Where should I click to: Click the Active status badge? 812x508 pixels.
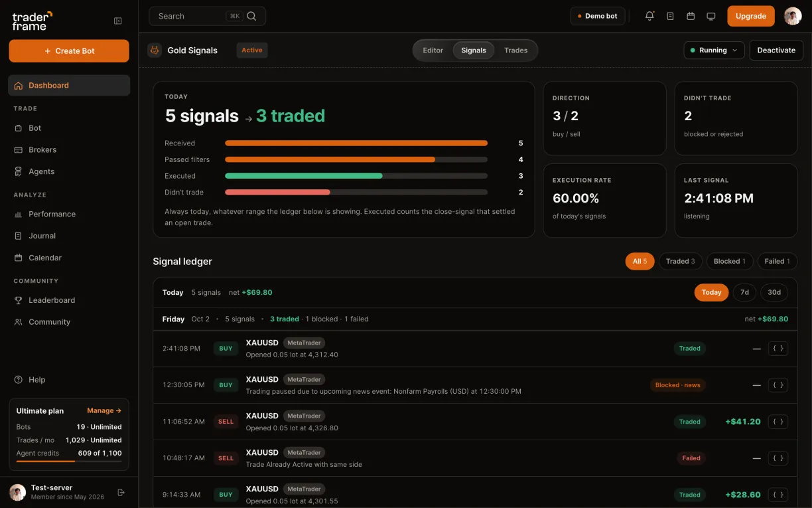[252, 50]
